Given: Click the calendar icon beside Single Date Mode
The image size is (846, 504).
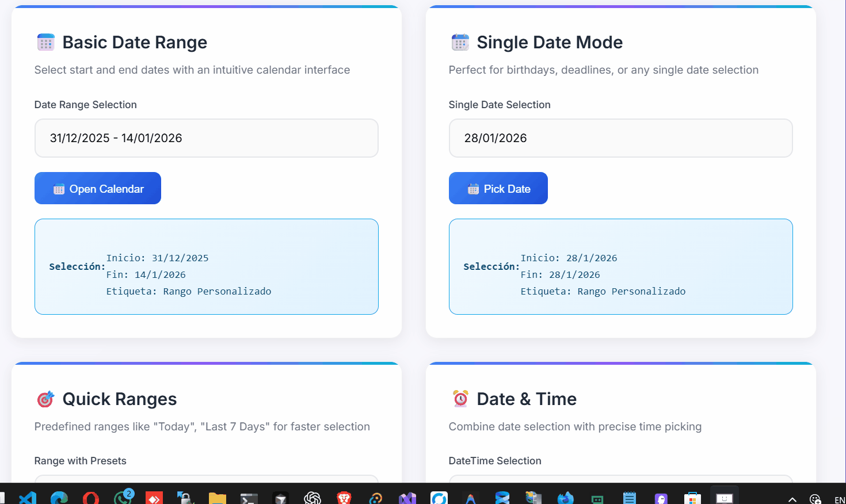Looking at the screenshot, I should coord(459,42).
